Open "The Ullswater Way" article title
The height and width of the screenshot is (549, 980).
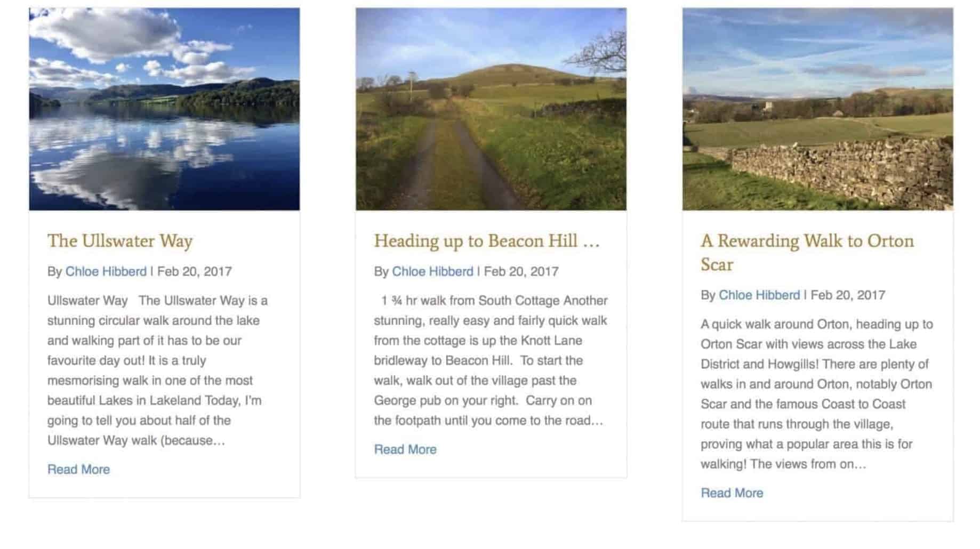pos(120,241)
